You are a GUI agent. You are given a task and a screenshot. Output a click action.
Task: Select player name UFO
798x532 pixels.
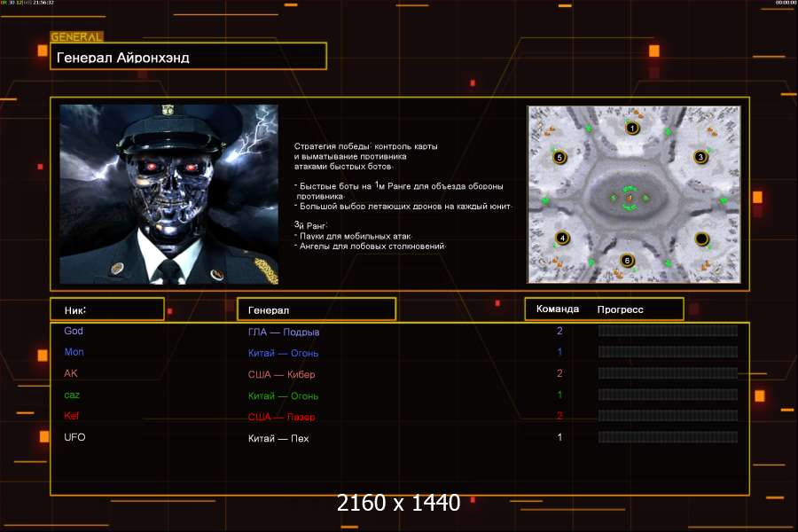[74, 437]
